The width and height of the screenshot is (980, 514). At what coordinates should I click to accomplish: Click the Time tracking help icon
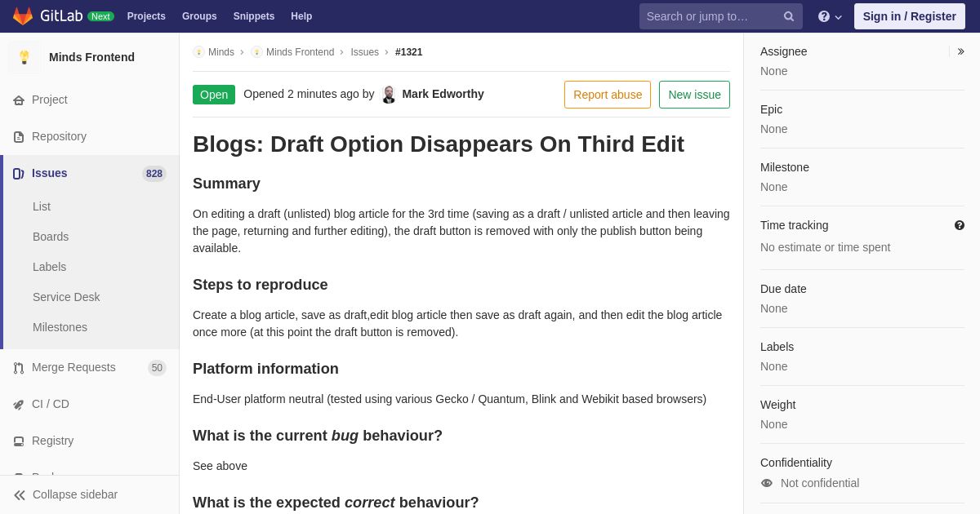coord(960,225)
